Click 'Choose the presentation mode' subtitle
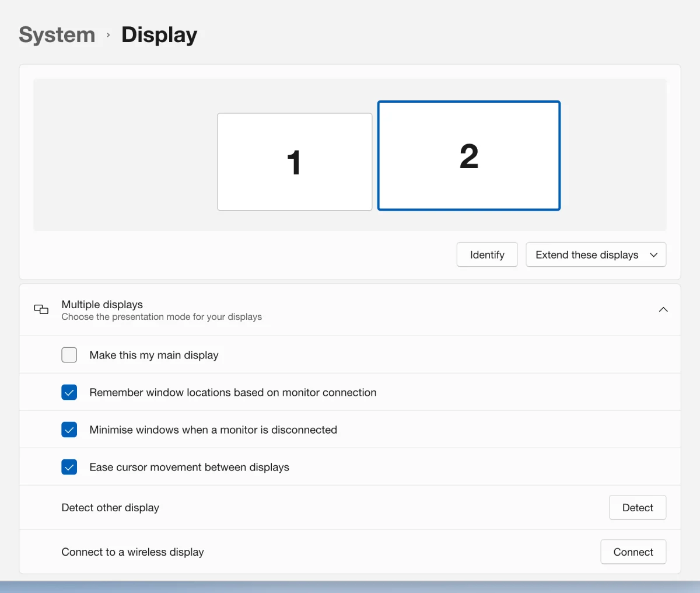The height and width of the screenshot is (593, 700). coord(162,317)
